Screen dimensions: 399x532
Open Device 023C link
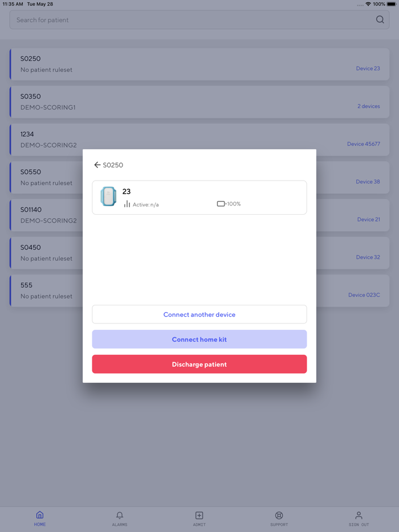[364, 295]
